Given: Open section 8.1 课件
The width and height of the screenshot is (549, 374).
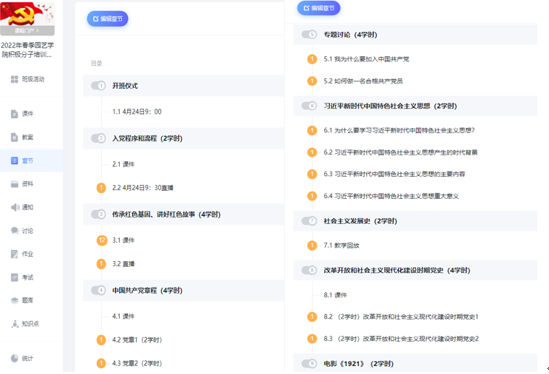Looking at the screenshot, I should pyautogui.click(x=335, y=295).
